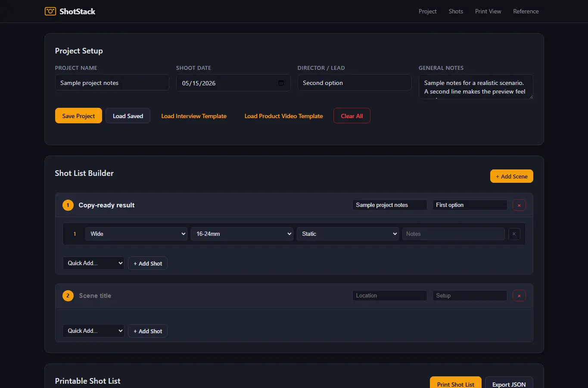
Task: Open the date picker calendar icon
Action: pyautogui.click(x=281, y=83)
